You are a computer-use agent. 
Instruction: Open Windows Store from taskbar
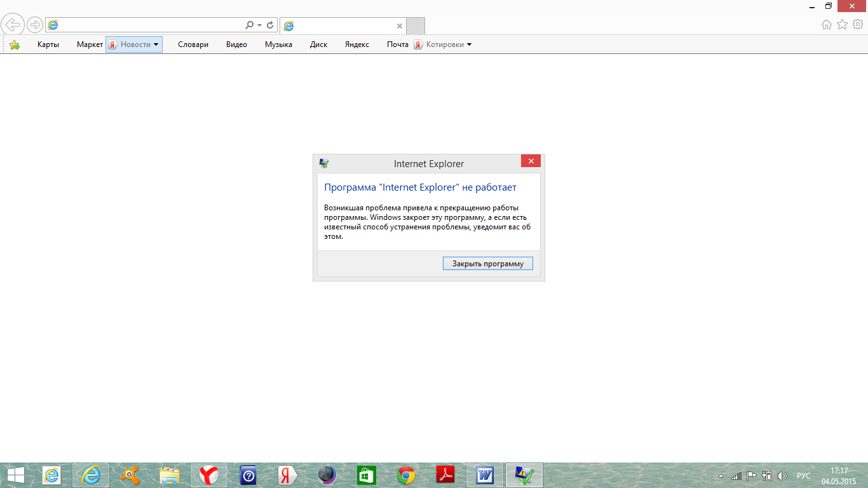pos(367,475)
